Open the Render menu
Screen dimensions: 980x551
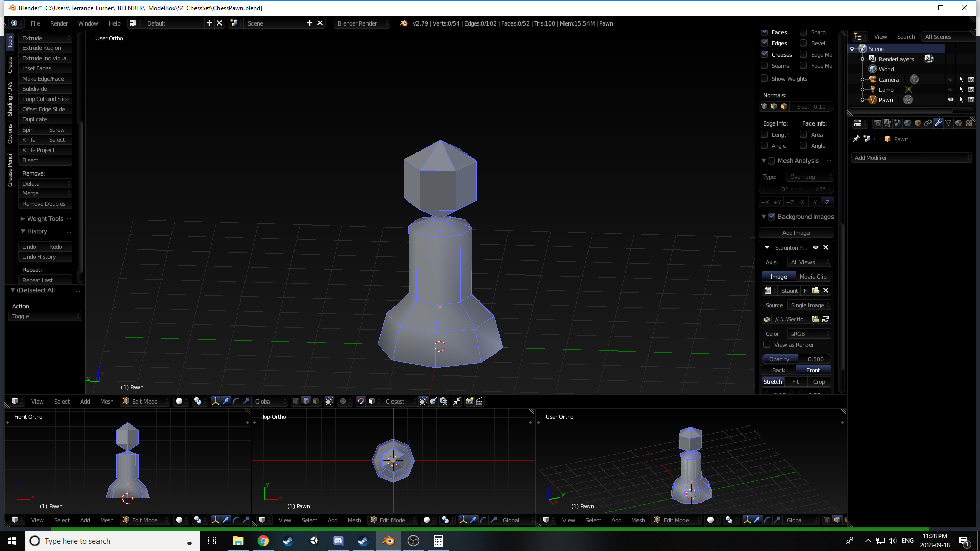(x=59, y=23)
